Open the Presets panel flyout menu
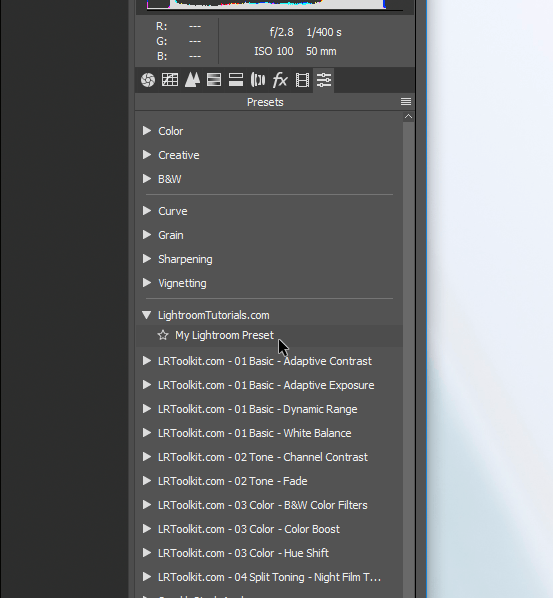 coord(406,101)
